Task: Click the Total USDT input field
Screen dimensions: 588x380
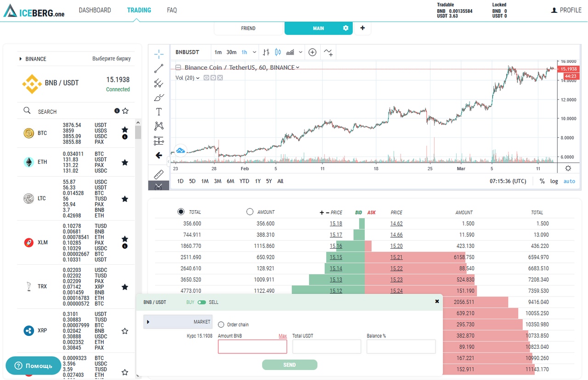Action: pos(327,346)
